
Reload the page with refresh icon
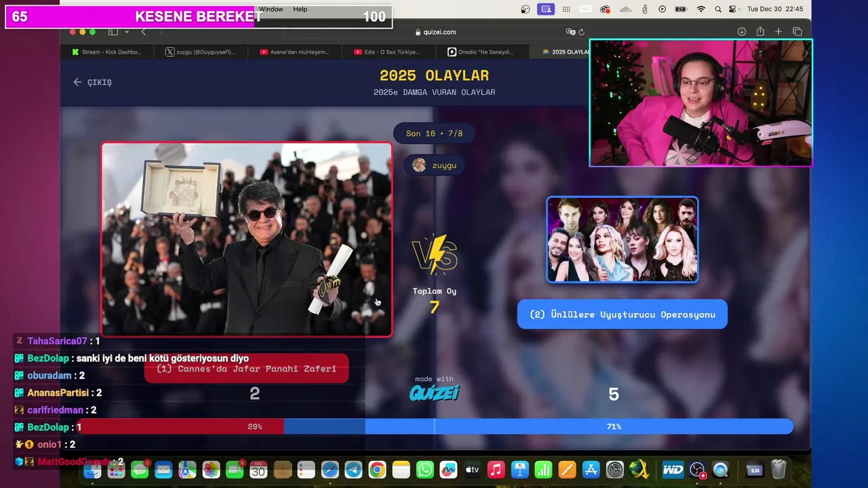click(x=581, y=32)
